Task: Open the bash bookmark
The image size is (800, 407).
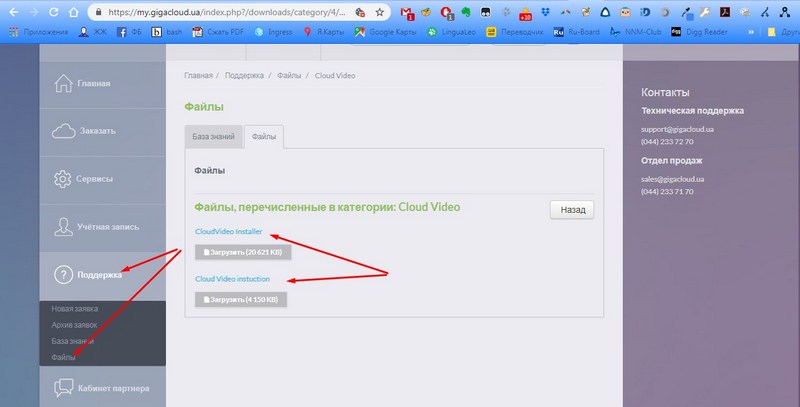Action: pos(167,32)
